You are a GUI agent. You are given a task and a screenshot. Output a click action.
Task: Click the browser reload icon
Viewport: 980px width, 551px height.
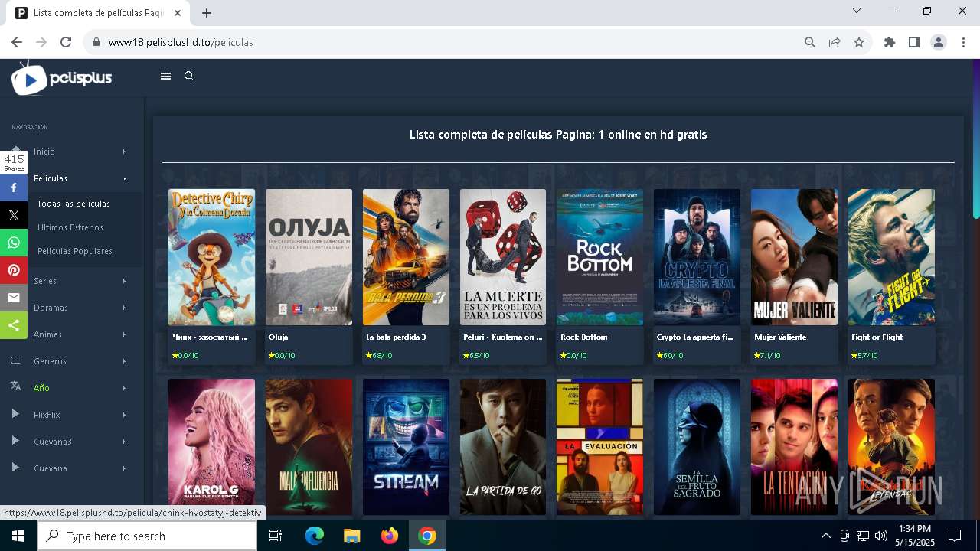66,42
